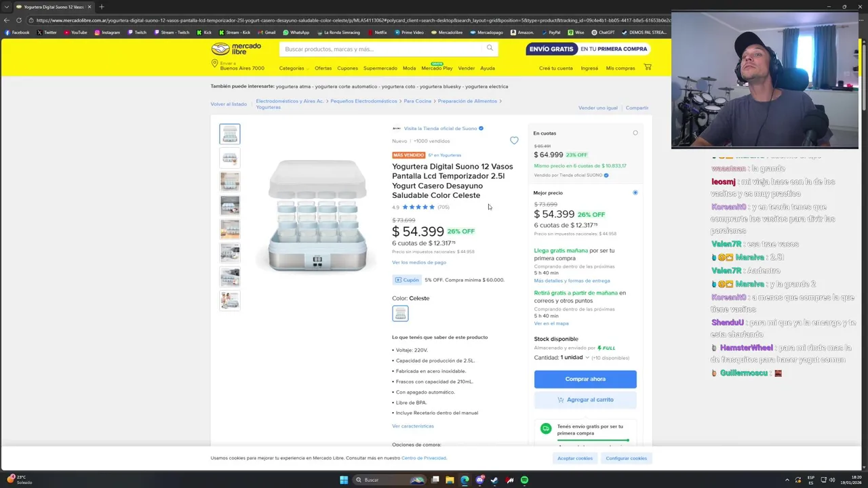Accept cookies with Aceptar cookies
This screenshot has height=488, width=868.
point(575,458)
